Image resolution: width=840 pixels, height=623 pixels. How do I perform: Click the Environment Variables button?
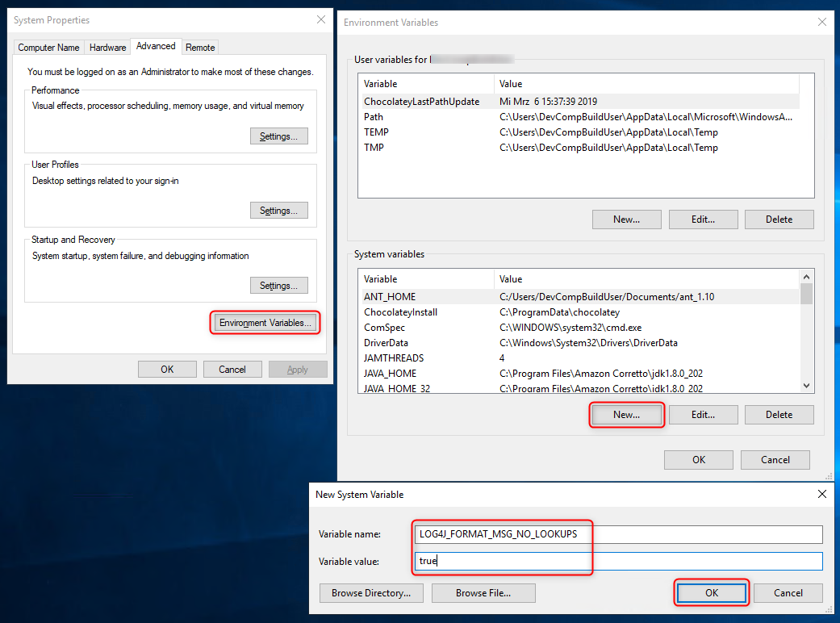point(265,323)
